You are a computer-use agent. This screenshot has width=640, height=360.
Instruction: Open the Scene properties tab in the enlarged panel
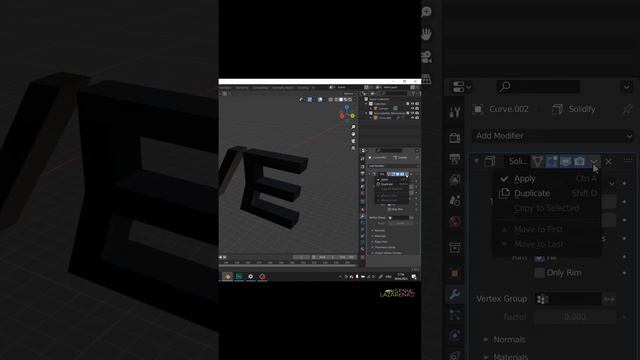coord(455,200)
